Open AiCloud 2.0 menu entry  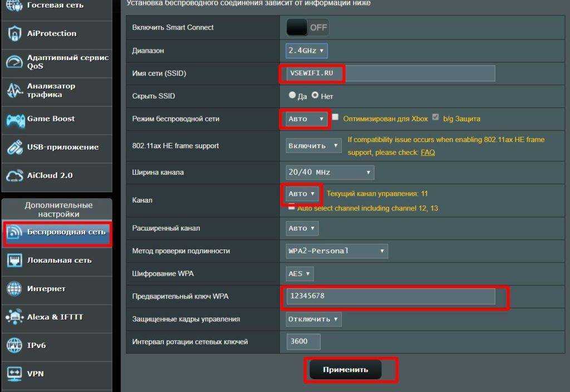point(57,177)
